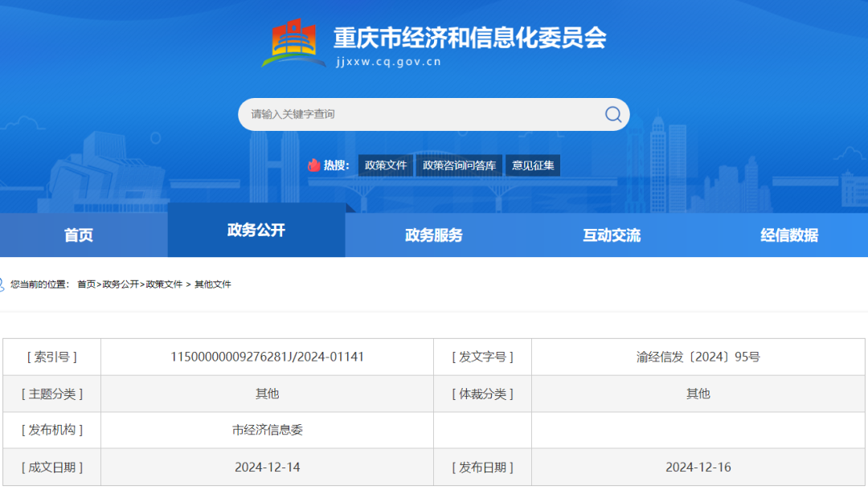This screenshot has height=490, width=868.
Task: Open the 政策文件 hot search tag
Action: [x=385, y=165]
